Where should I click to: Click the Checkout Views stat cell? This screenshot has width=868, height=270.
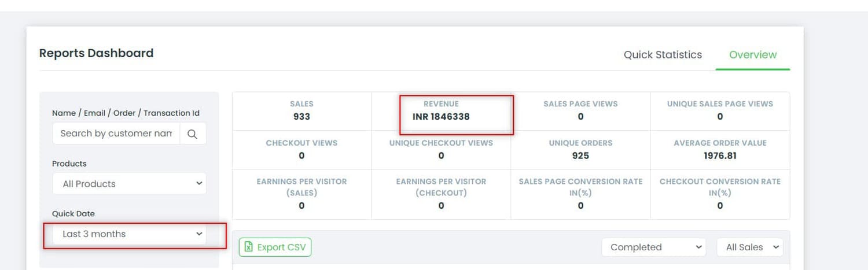pos(301,149)
